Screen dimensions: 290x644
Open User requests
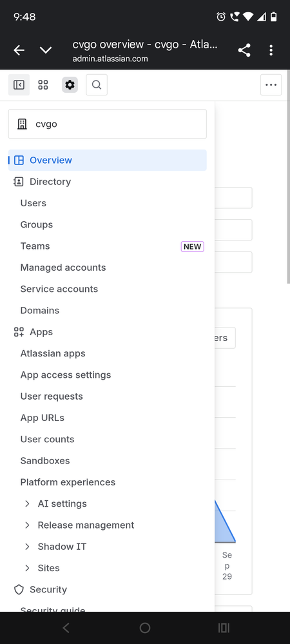[x=107, y=396]
